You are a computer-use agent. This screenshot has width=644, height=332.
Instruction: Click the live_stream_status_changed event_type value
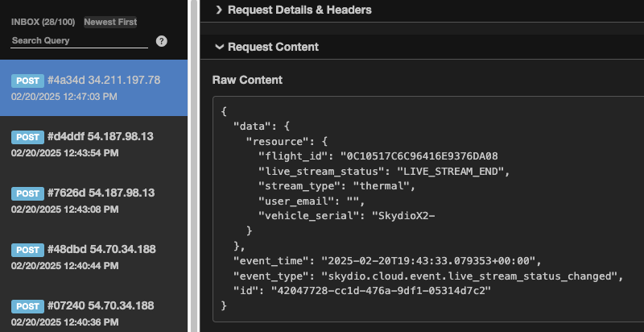tap(469, 276)
